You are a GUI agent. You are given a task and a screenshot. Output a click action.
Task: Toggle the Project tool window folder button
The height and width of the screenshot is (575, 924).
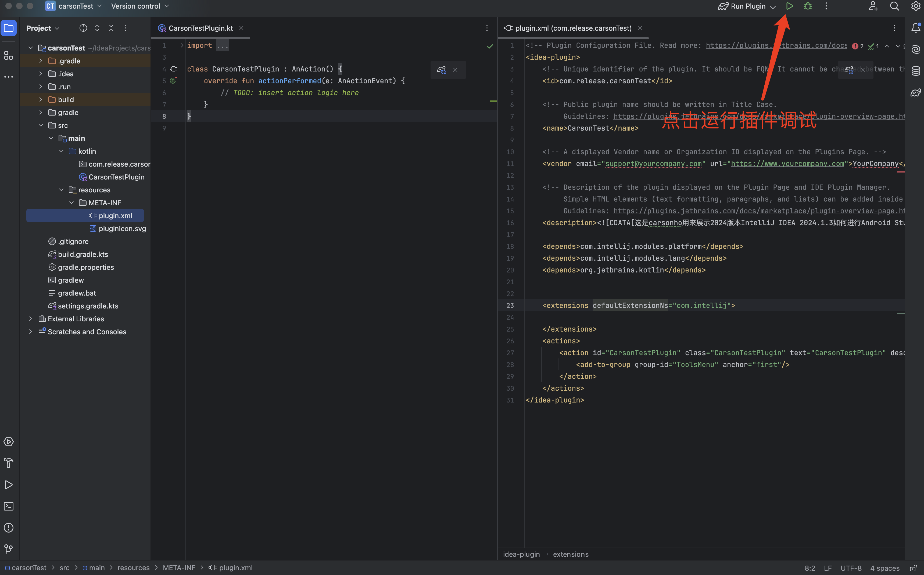pos(8,28)
